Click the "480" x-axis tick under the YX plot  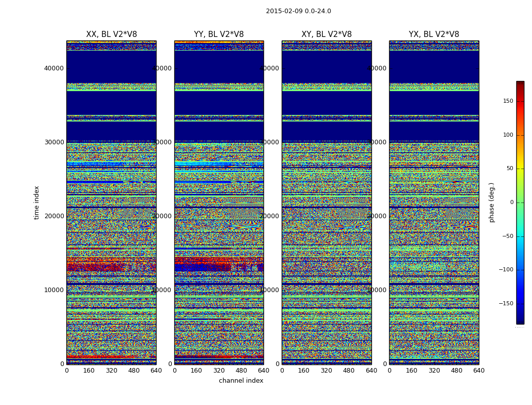click(x=457, y=371)
